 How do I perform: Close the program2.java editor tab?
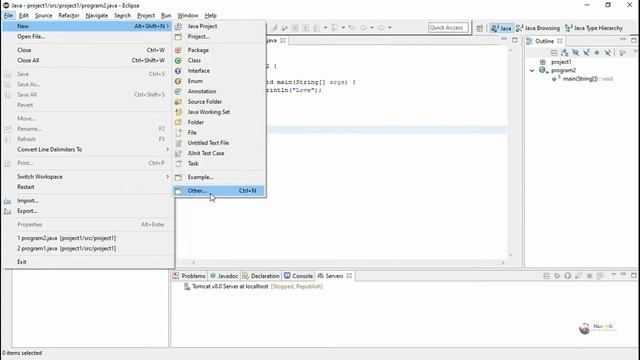tap(282, 40)
